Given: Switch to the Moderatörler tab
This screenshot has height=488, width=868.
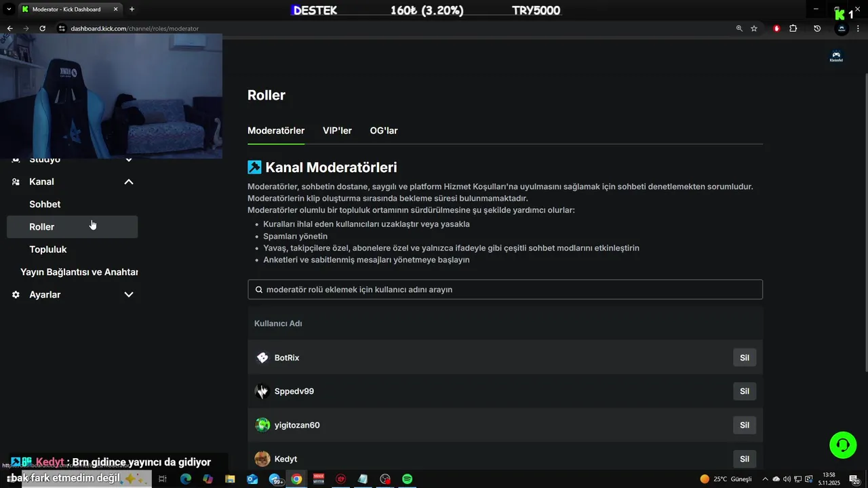Looking at the screenshot, I should tap(276, 131).
